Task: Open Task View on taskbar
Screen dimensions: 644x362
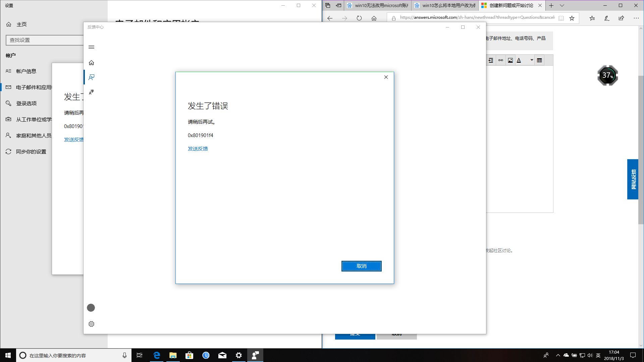Action: pos(140,355)
